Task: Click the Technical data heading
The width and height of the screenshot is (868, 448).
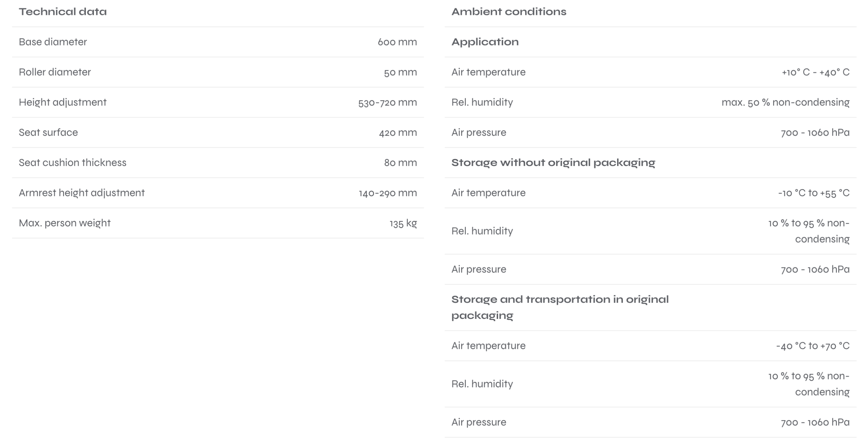Action: 63,12
